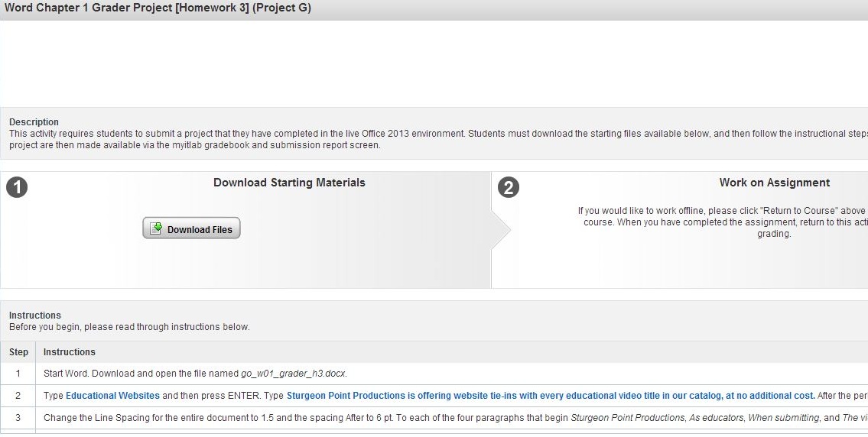Click the Step column header

pos(18,352)
